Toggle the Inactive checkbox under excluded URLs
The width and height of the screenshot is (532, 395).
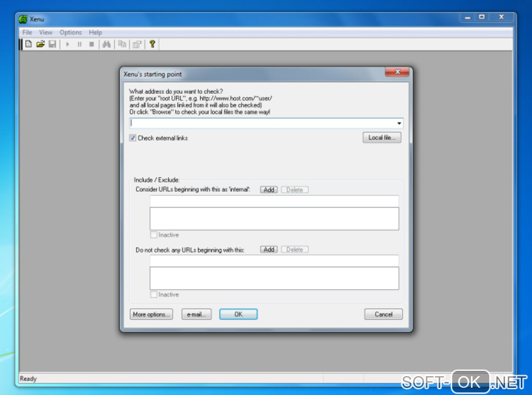[x=154, y=294]
